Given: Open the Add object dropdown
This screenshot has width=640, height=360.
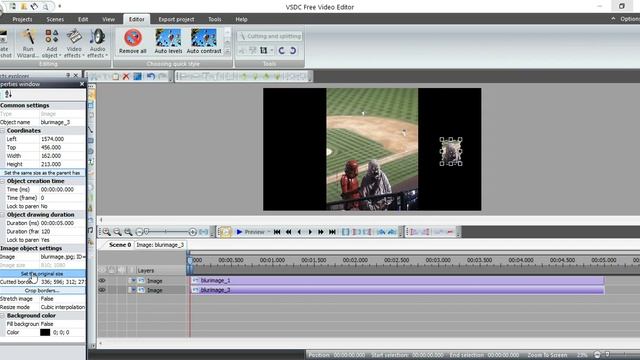Looking at the screenshot, I should [x=51, y=43].
